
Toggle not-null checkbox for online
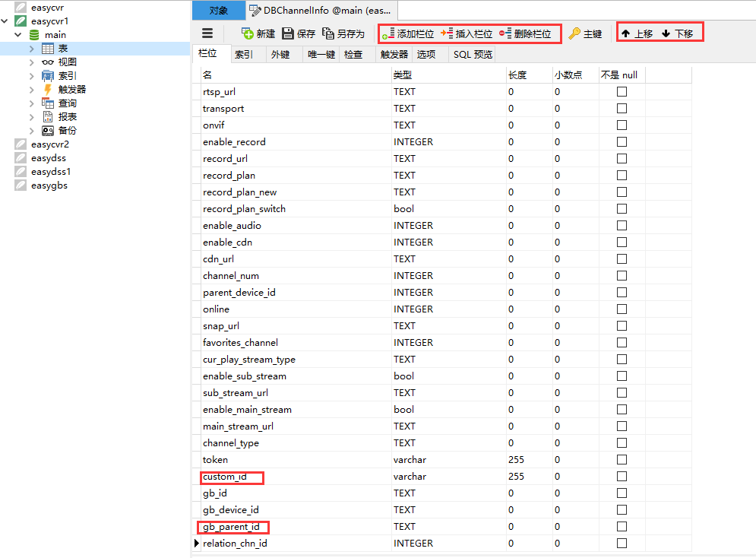[x=622, y=309]
